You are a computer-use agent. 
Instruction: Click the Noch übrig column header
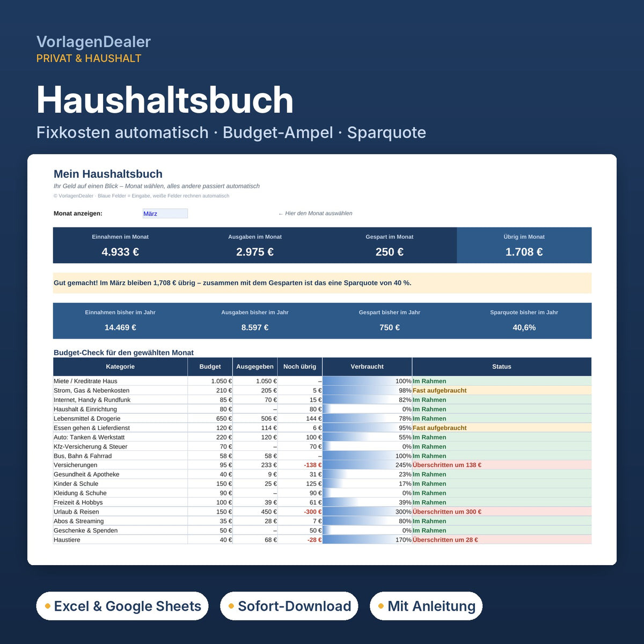(300, 367)
